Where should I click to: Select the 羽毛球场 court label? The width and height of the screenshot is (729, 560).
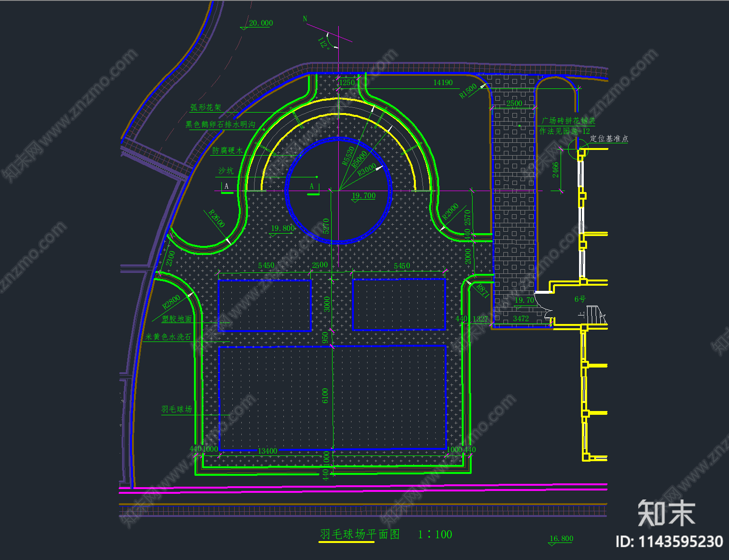click(x=176, y=409)
